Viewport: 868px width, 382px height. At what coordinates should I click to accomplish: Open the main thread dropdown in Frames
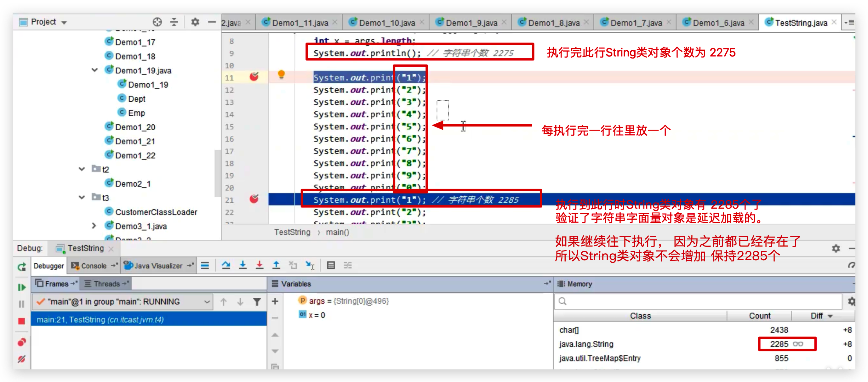pyautogui.click(x=208, y=301)
